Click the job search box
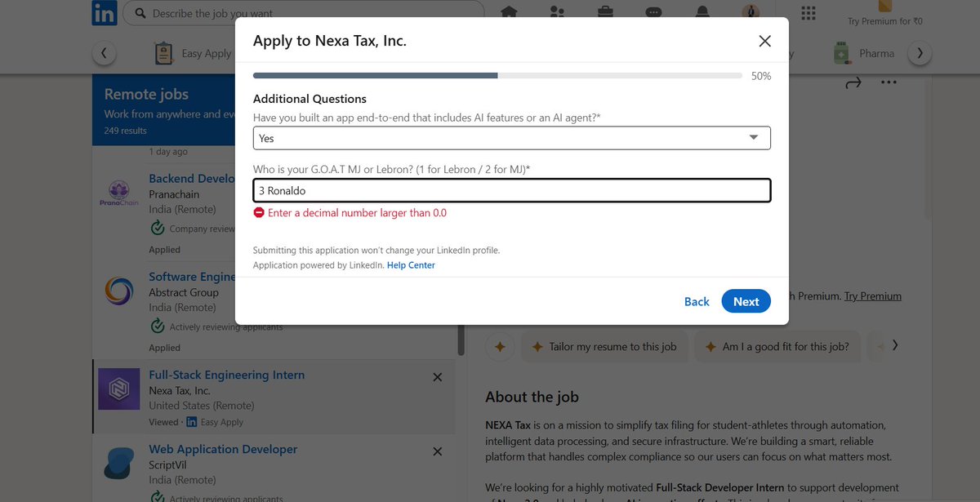 pyautogui.click(x=304, y=13)
